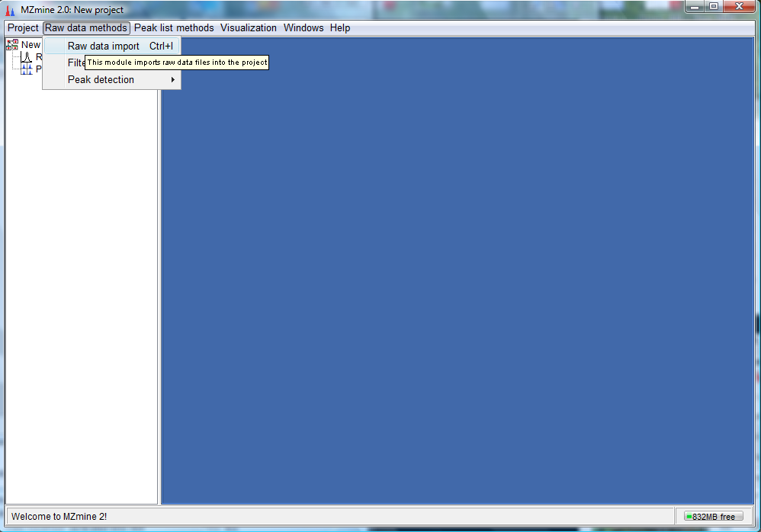The height and width of the screenshot is (532, 761).
Task: Open the Project menu
Action: pyautogui.click(x=23, y=27)
